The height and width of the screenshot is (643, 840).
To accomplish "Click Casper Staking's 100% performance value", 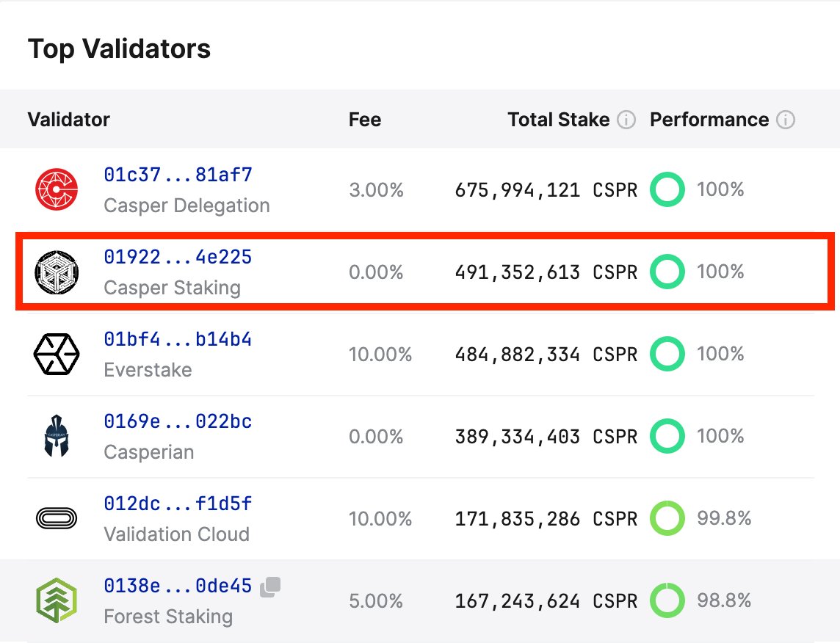I will [x=720, y=272].
